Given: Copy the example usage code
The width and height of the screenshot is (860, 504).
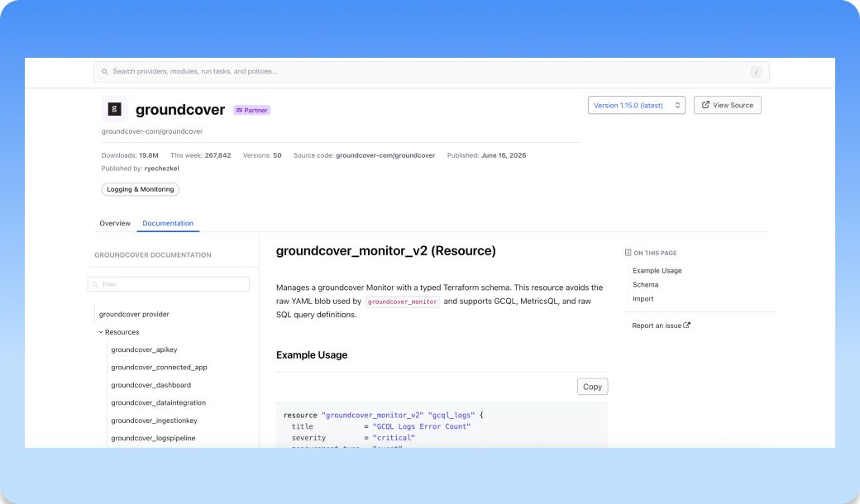Looking at the screenshot, I should (592, 387).
